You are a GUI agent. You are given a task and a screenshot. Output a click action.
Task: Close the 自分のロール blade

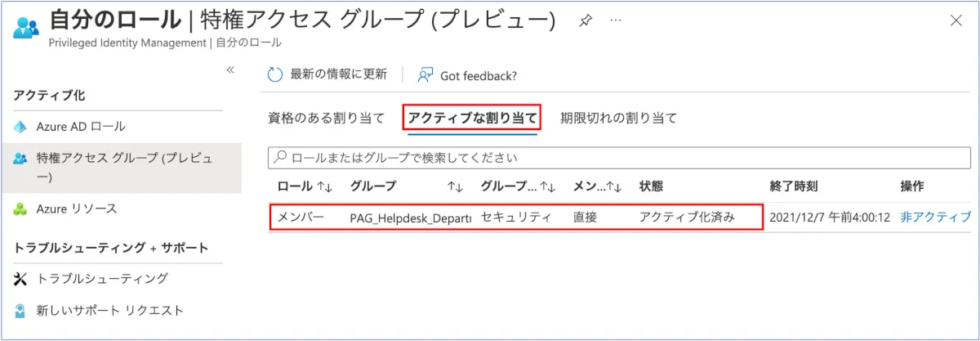pos(955,20)
